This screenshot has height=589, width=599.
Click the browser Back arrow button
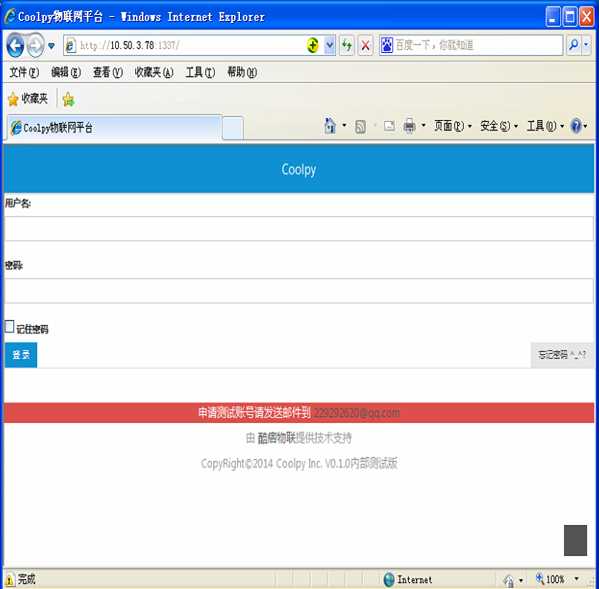15,45
